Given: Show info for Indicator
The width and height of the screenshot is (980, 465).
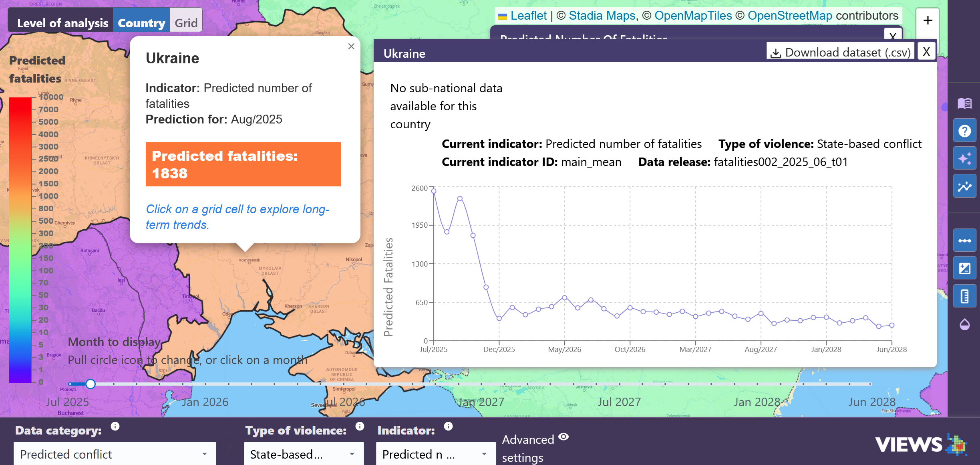Looking at the screenshot, I should [448, 426].
